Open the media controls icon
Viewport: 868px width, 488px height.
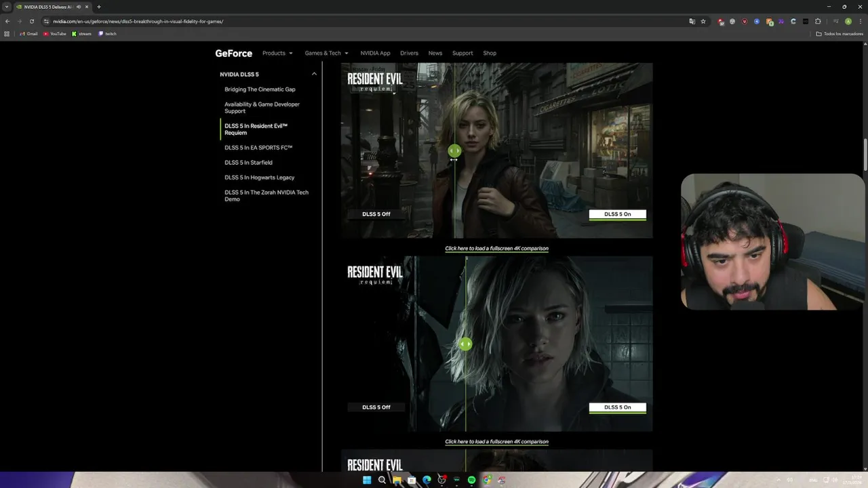pos(835,21)
